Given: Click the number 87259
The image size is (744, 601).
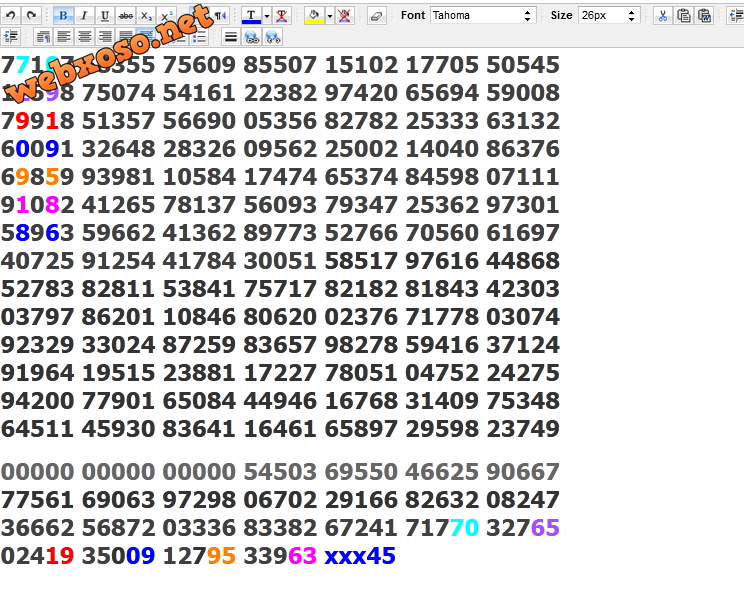Looking at the screenshot, I should coord(199,345).
